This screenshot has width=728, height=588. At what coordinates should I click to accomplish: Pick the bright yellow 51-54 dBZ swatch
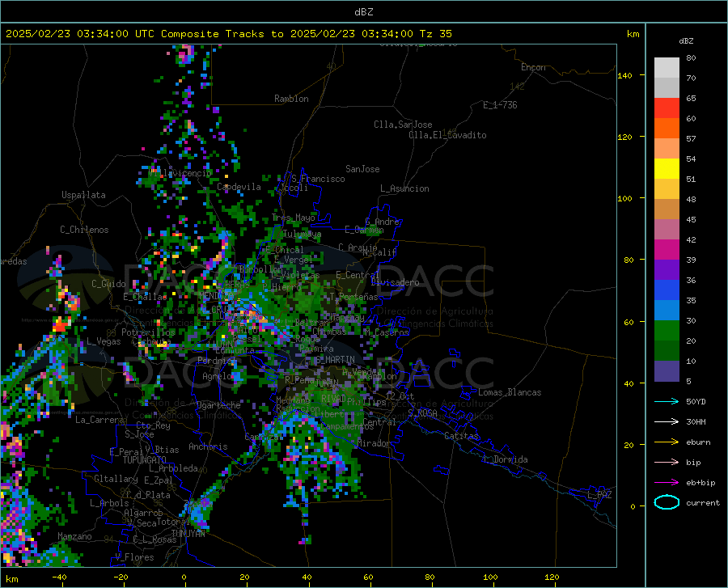667,169
